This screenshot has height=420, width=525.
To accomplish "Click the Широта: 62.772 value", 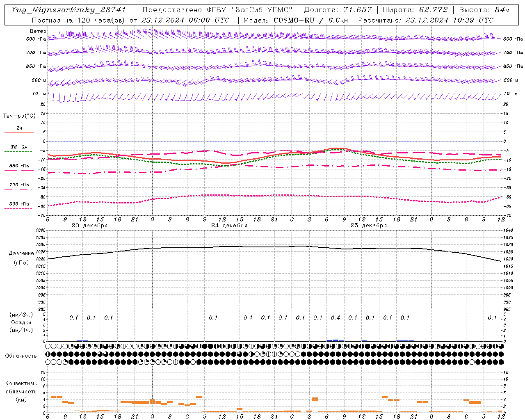I will tap(415, 10).
